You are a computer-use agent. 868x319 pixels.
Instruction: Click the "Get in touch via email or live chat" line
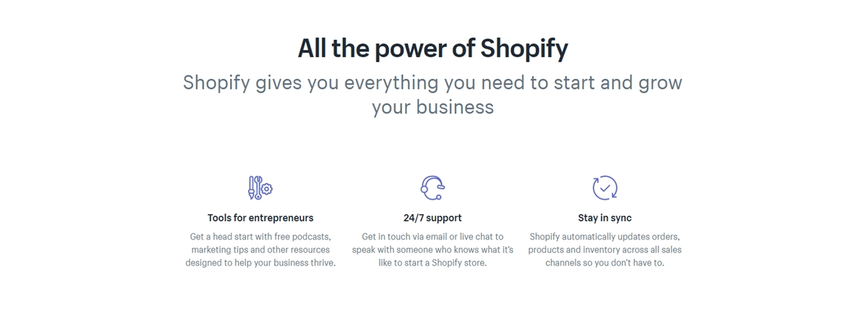[433, 237]
